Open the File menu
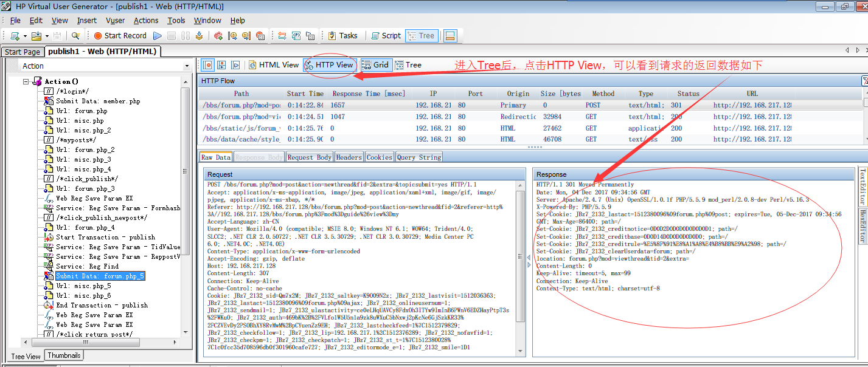This screenshot has height=367, width=868. coord(15,20)
